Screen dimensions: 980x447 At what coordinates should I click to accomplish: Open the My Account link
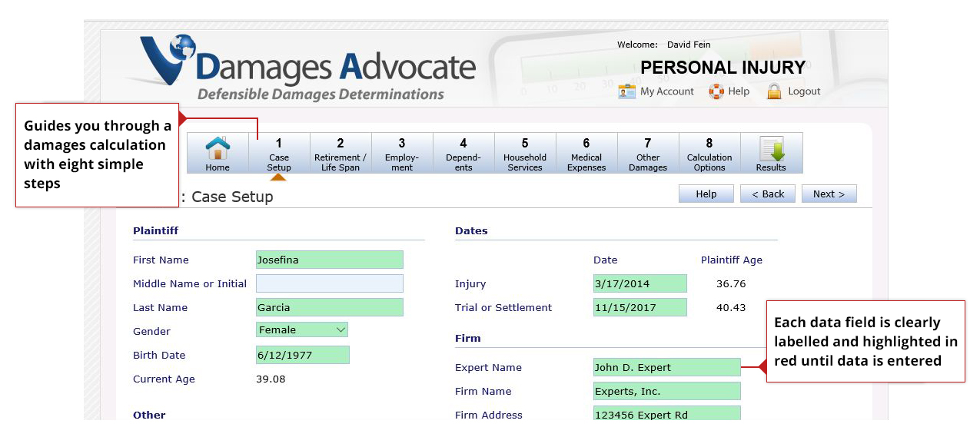(667, 91)
